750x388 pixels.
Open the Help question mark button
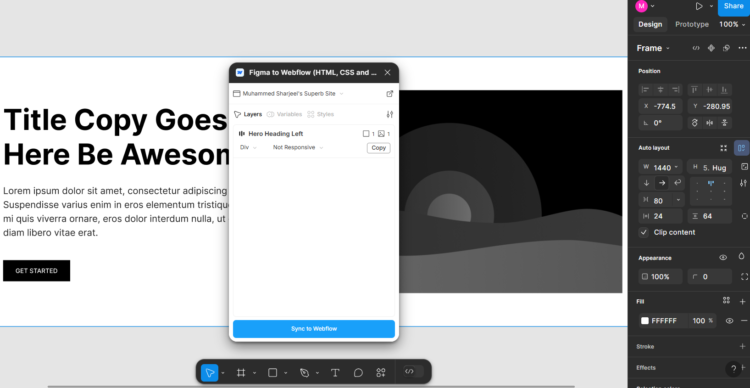(x=734, y=369)
